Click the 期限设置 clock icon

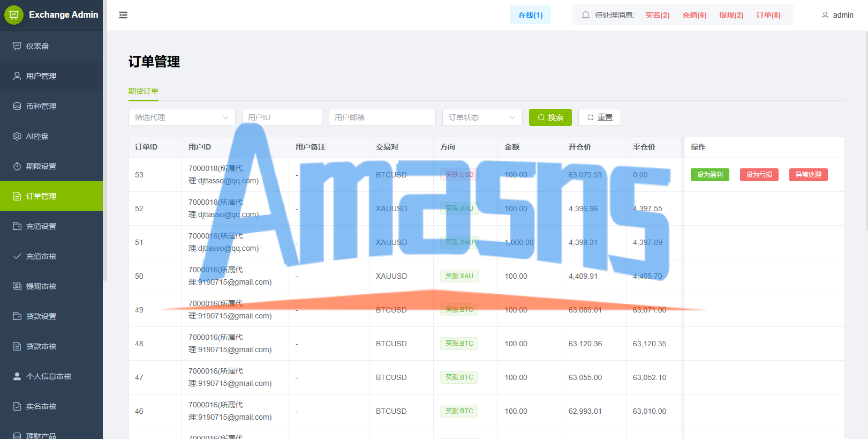coord(17,166)
